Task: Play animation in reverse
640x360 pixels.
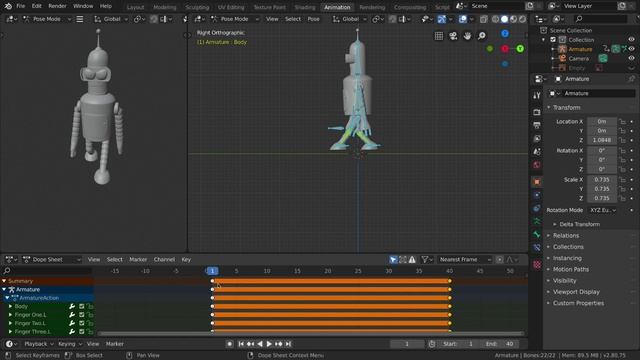Action: (260, 344)
